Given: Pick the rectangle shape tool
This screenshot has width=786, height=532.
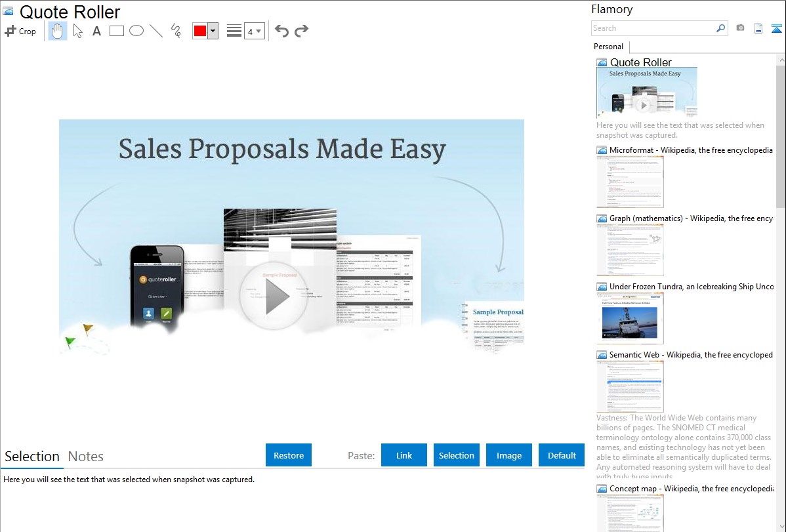Looking at the screenshot, I should pos(116,31).
